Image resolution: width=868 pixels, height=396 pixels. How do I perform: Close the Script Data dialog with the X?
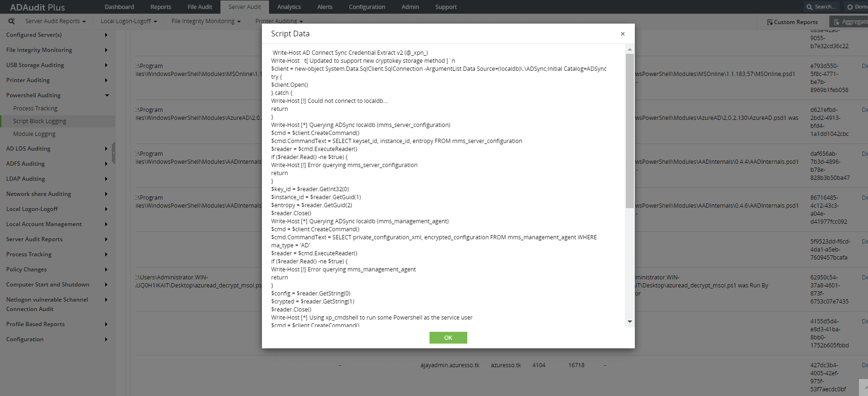pyautogui.click(x=623, y=34)
